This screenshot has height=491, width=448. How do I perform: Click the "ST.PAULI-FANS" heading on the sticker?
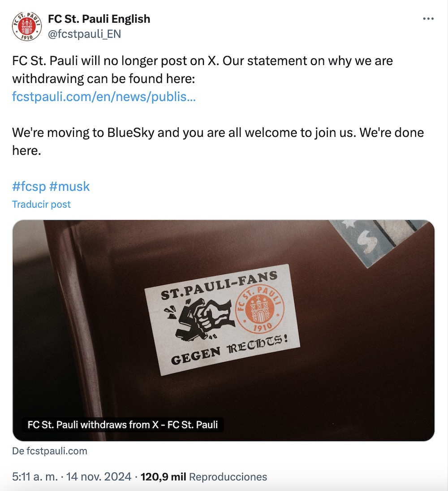tap(219, 286)
